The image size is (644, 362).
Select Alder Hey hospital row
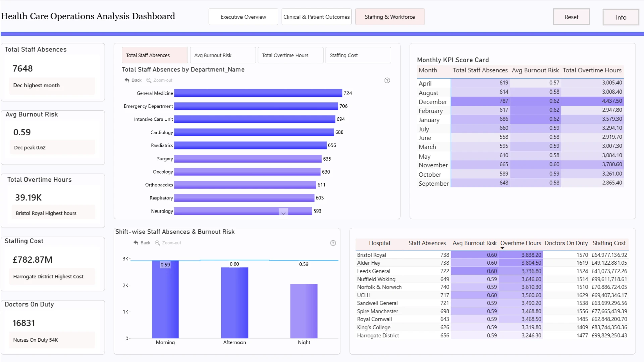492,263
